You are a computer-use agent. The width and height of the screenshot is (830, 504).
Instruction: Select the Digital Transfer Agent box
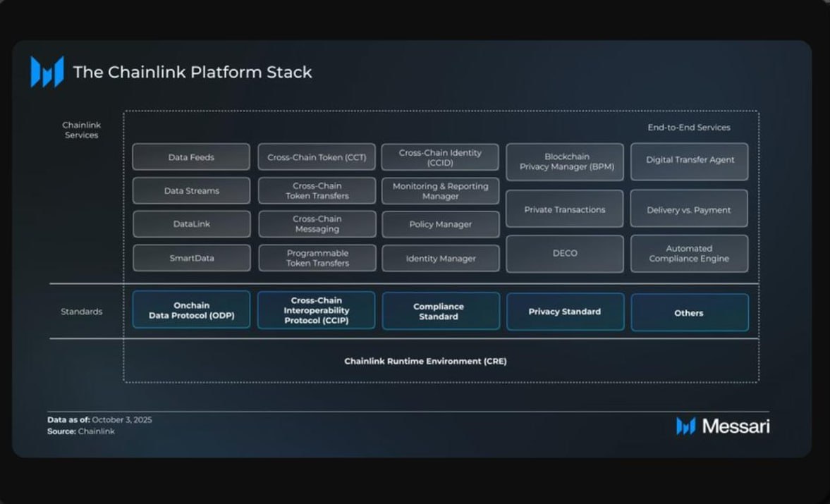(x=689, y=160)
